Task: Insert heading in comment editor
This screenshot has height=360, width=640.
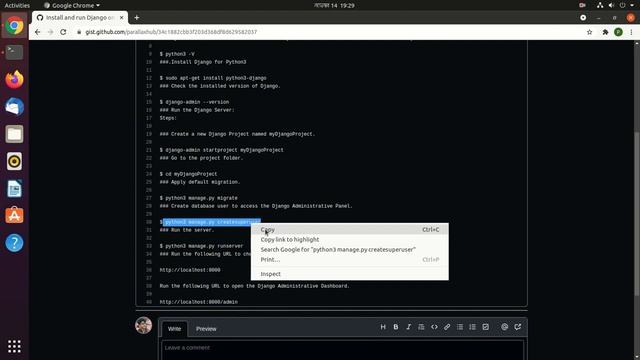Action: (x=383, y=327)
